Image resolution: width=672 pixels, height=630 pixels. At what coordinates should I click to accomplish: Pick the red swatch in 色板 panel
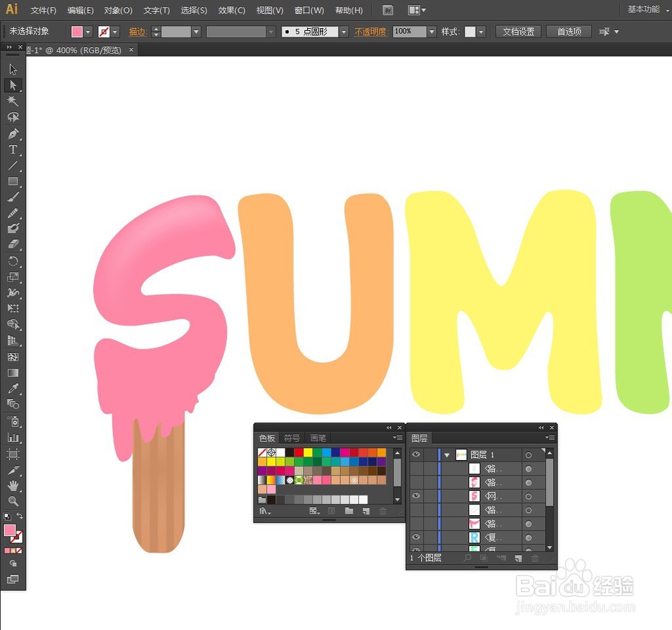[299, 452]
